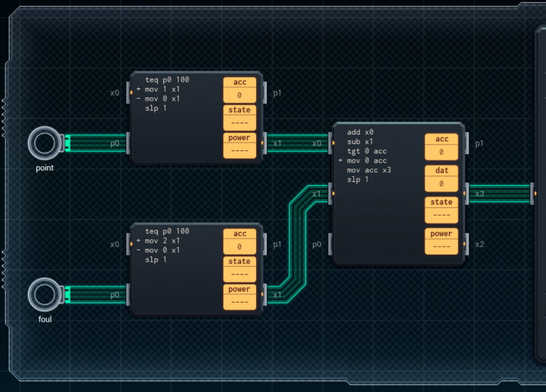Click the "mov 1 x1" code line

click(x=162, y=89)
